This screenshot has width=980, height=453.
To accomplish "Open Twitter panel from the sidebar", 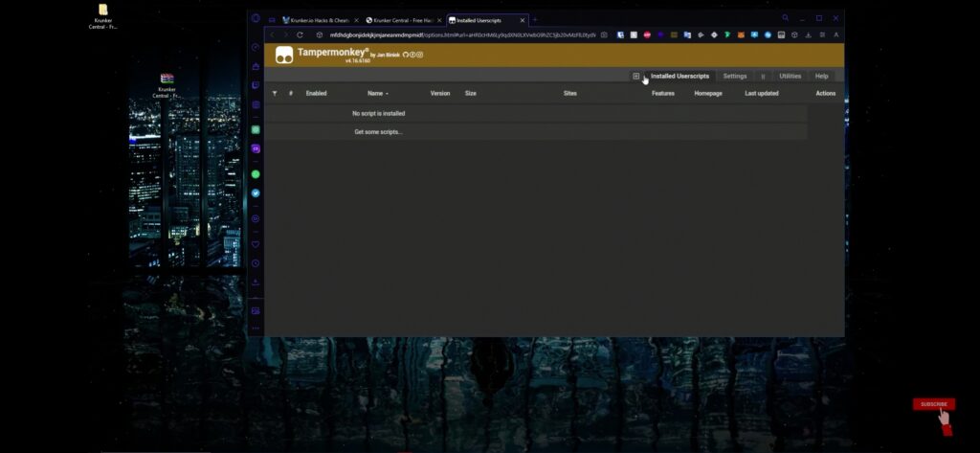I will (255, 193).
